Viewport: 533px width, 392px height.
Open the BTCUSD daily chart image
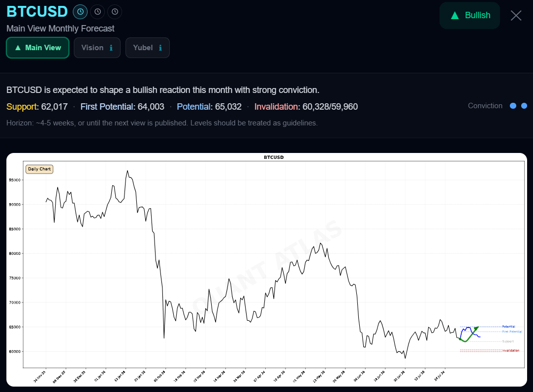tap(267, 270)
